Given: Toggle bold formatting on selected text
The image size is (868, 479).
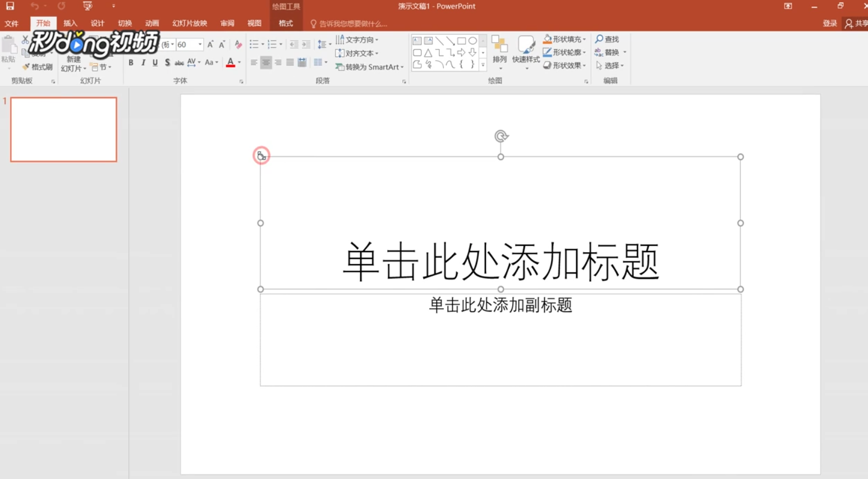Looking at the screenshot, I should pos(131,62).
